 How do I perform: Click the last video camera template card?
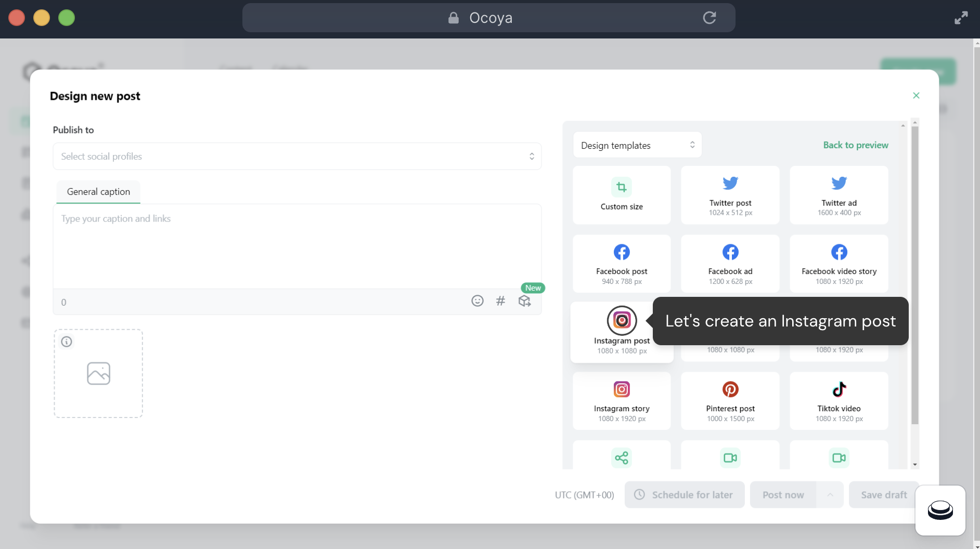839,455
